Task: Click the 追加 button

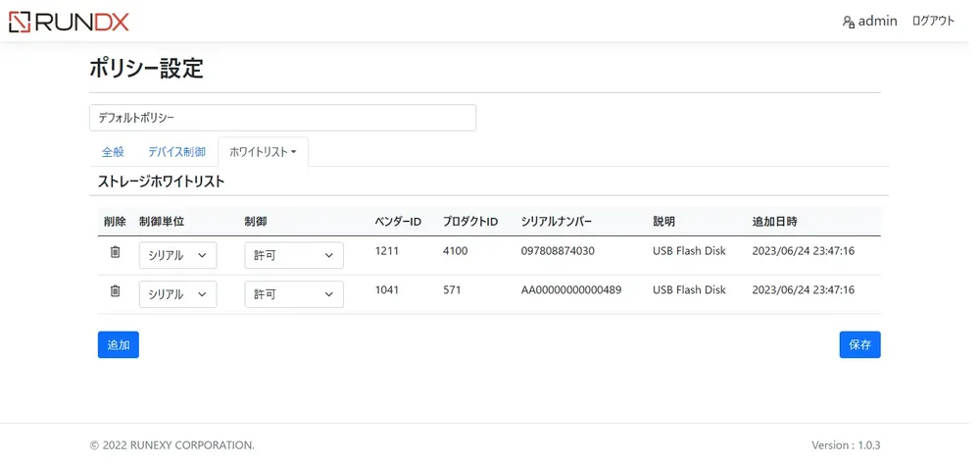Action: pyautogui.click(x=119, y=345)
